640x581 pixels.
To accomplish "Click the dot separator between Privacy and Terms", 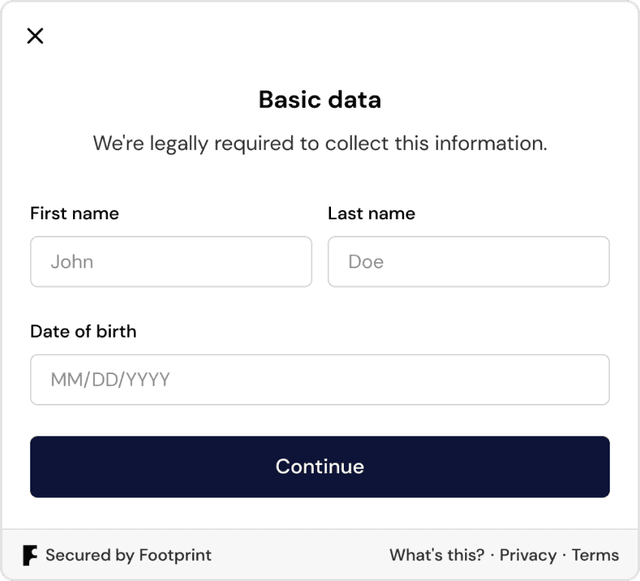I will [564, 555].
